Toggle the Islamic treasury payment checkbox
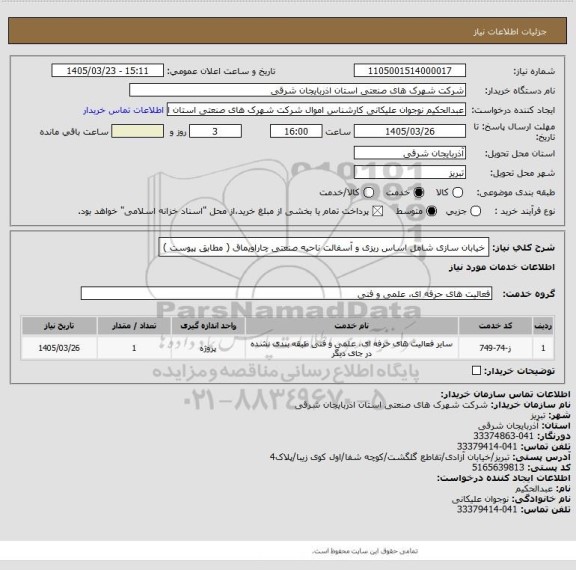576x570 pixels. 377,211
